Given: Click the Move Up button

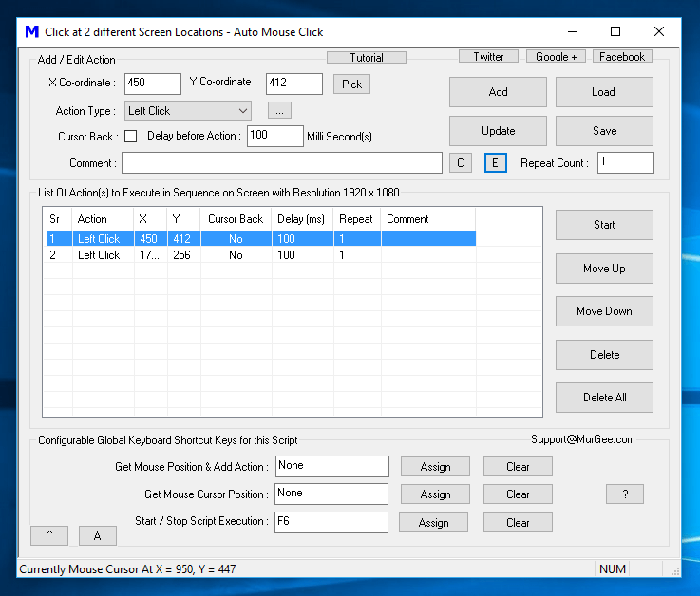Looking at the screenshot, I should (604, 269).
